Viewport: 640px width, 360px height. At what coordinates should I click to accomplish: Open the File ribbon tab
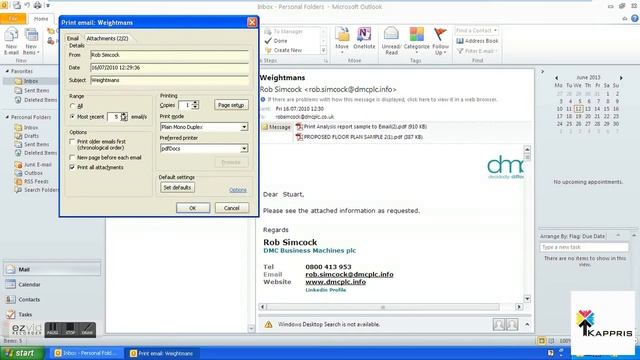13,19
